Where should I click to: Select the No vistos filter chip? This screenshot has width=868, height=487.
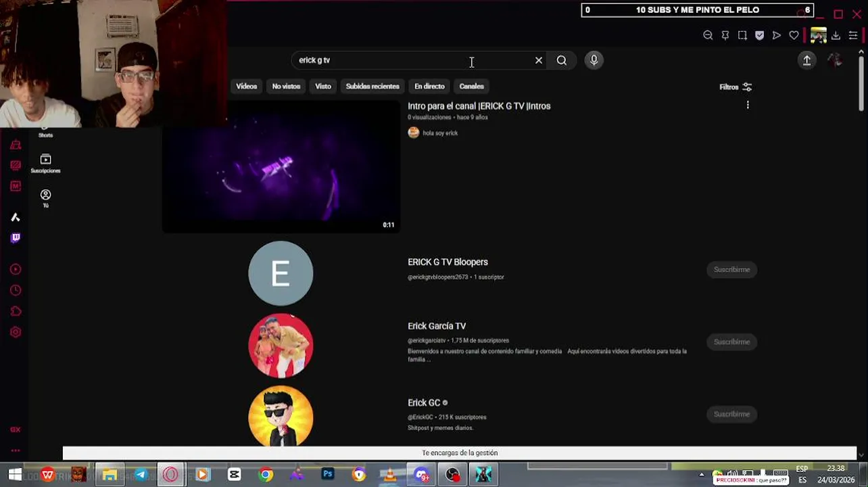[x=286, y=87]
